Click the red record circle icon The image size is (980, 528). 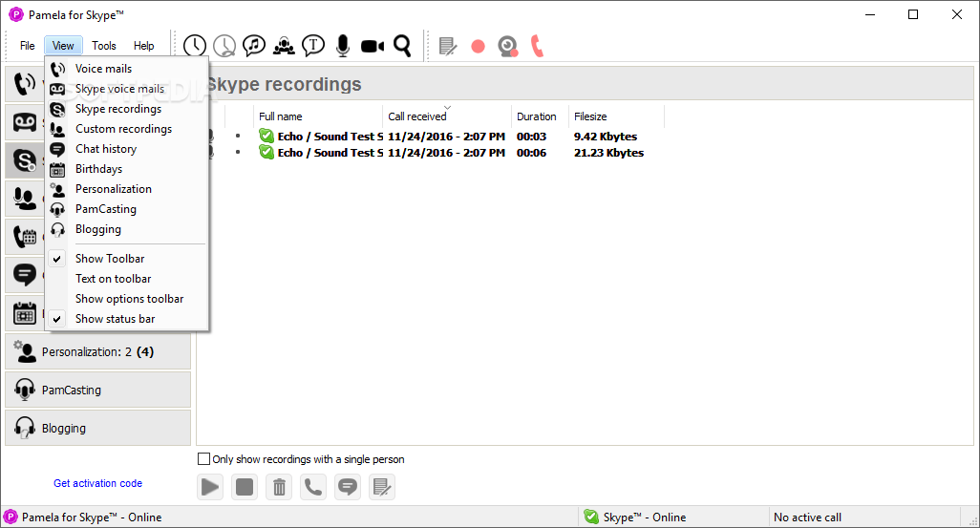coord(479,46)
